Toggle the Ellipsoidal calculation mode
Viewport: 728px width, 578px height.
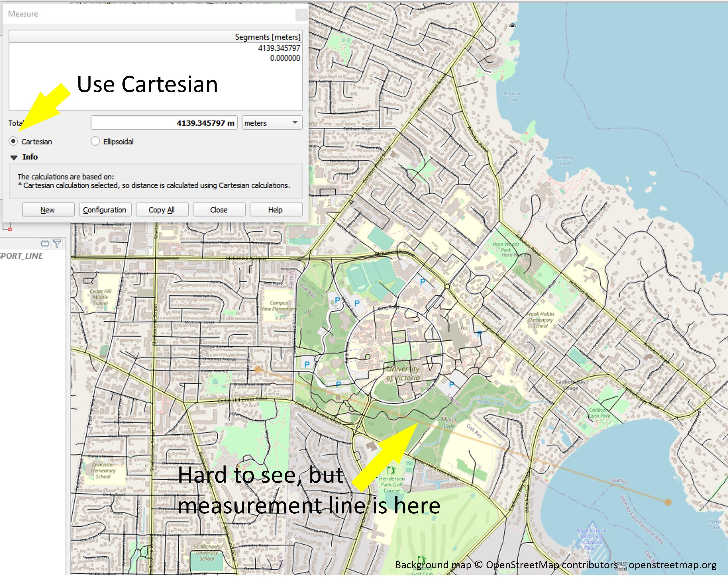click(96, 141)
